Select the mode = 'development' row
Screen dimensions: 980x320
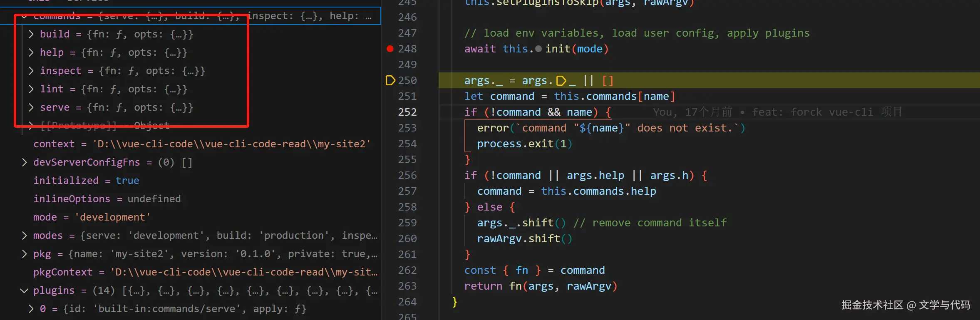[x=191, y=217]
